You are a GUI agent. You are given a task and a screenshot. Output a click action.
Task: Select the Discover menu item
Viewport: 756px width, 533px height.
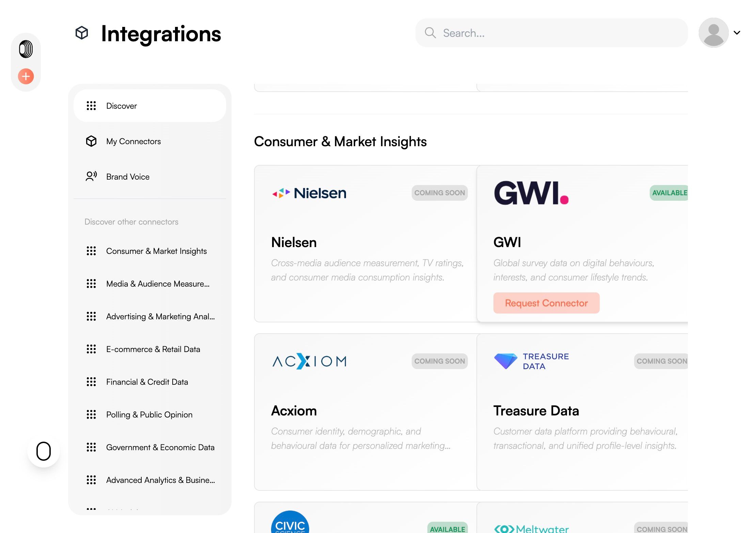point(150,106)
